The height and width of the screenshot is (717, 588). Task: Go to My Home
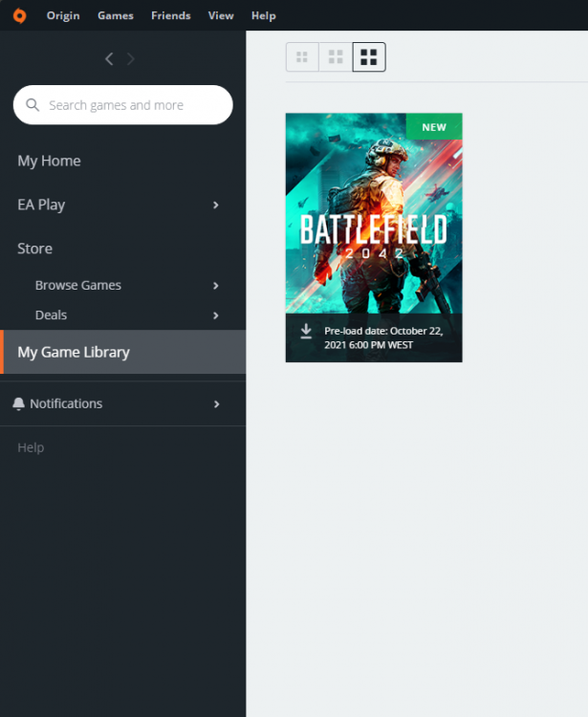49,161
